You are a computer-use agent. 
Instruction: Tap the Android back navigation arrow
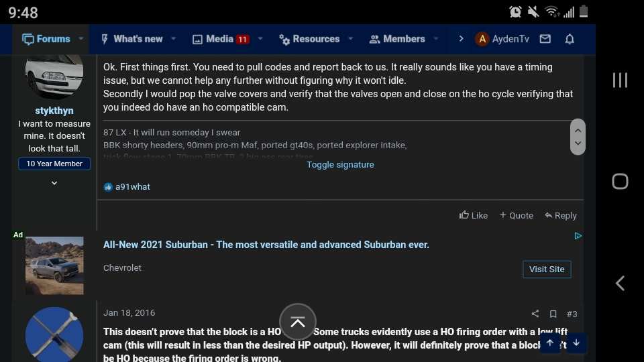click(x=620, y=283)
